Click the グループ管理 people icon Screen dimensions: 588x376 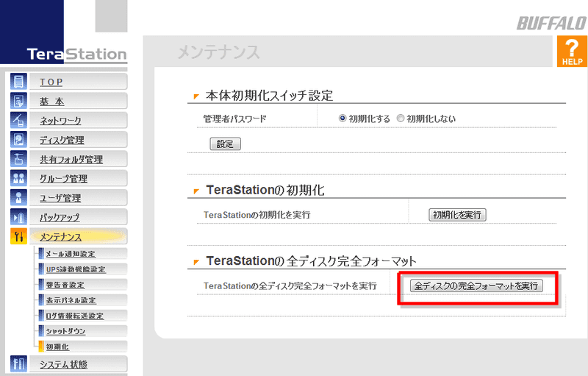click(18, 178)
